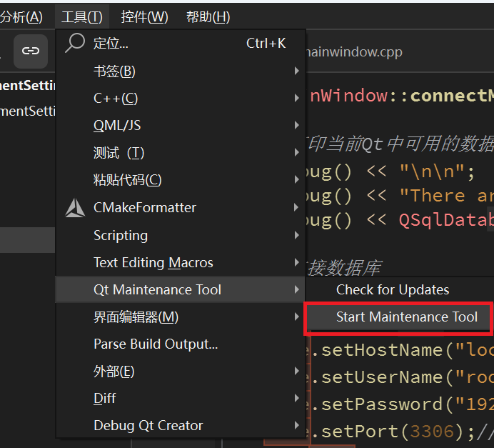Expand arrow next to 测试 (T)

[296, 153]
